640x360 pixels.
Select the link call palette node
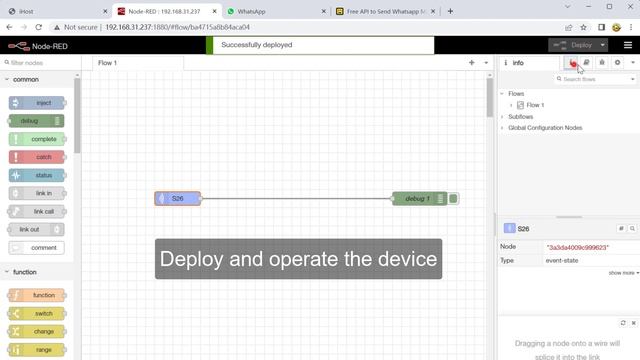click(x=37, y=211)
